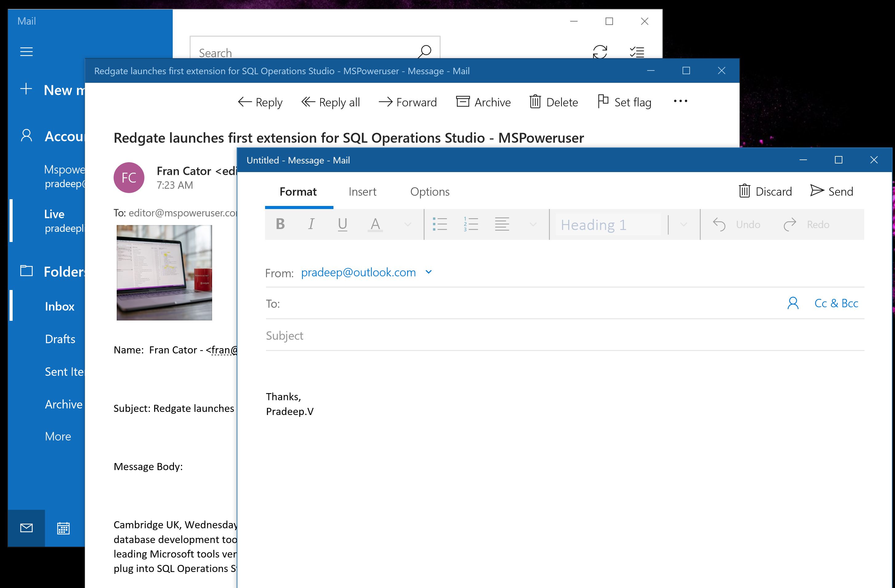
Task: Click the Underline formatting icon
Action: coord(343,225)
